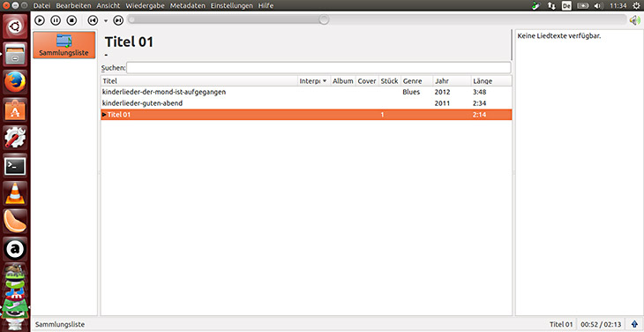Click the Cover column header

tap(367, 81)
